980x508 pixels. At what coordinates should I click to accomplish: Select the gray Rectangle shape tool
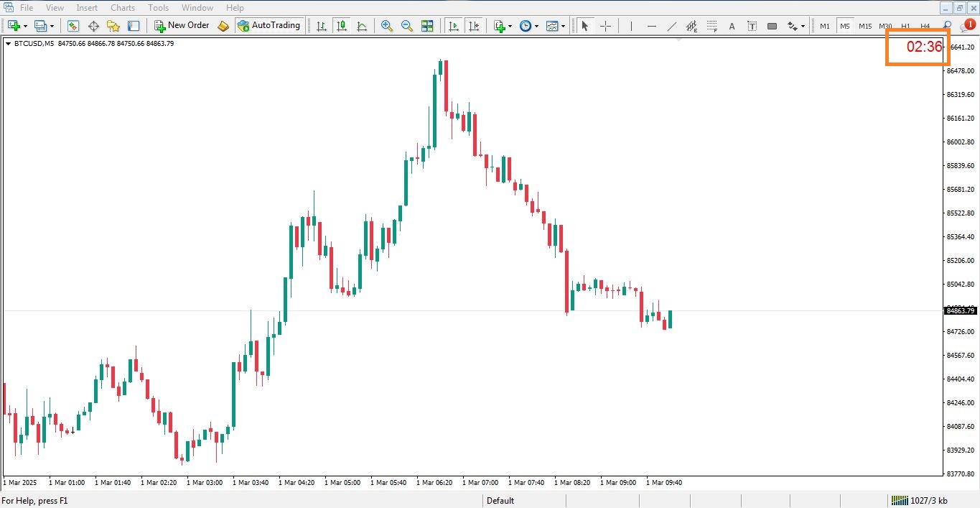pos(772,26)
